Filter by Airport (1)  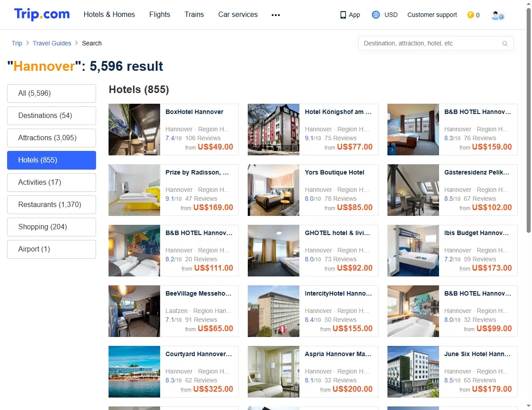[52, 249]
